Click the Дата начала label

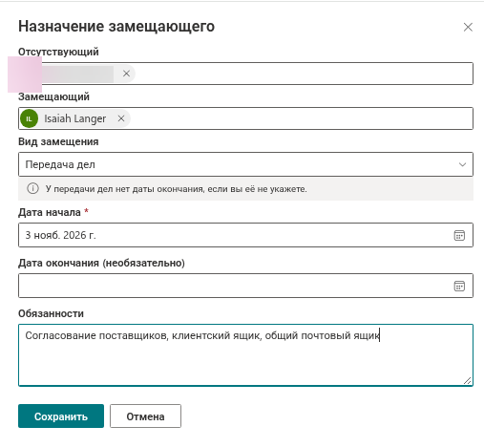(x=50, y=212)
